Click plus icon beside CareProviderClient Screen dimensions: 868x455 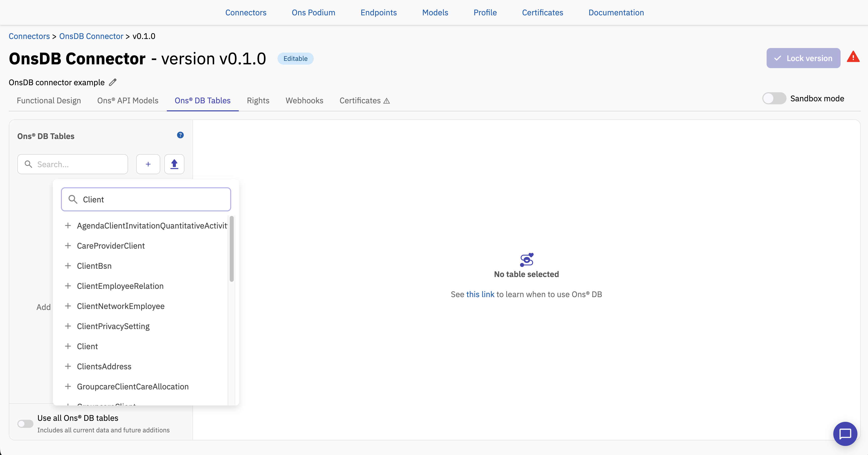tap(68, 246)
